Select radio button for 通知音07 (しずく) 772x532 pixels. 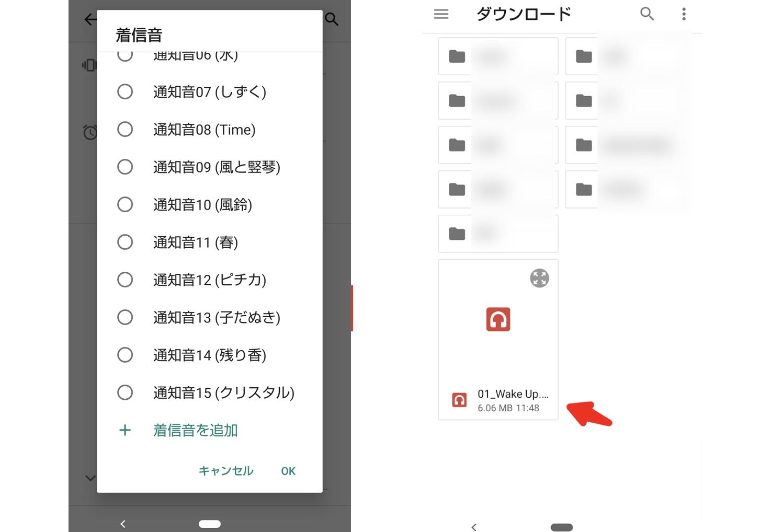click(125, 92)
